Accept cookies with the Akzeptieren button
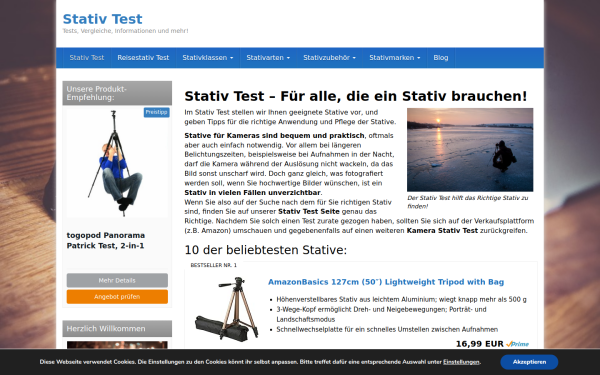This screenshot has height=375, width=600. click(529, 362)
